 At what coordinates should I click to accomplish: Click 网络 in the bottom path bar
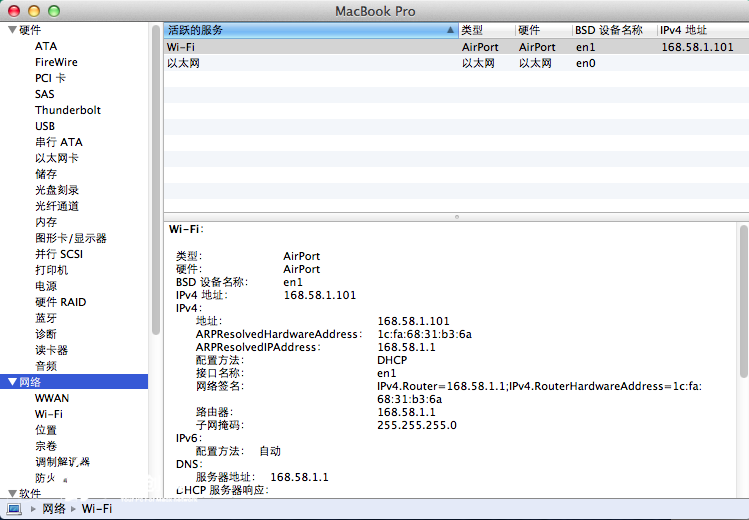click(x=54, y=509)
